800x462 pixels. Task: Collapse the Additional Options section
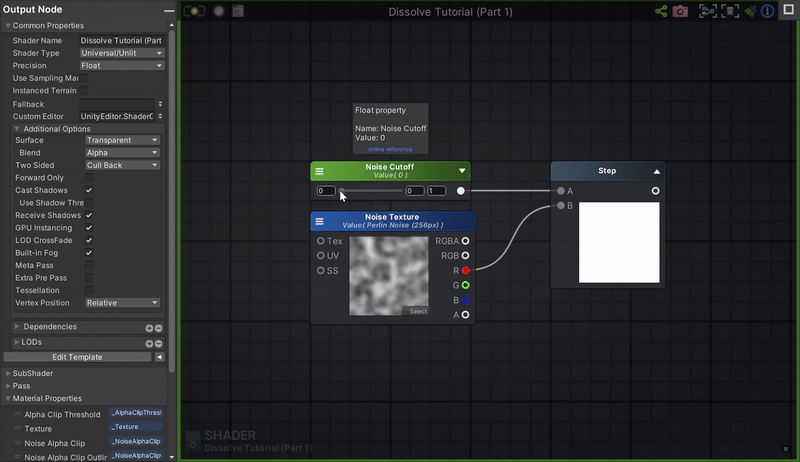click(x=17, y=129)
